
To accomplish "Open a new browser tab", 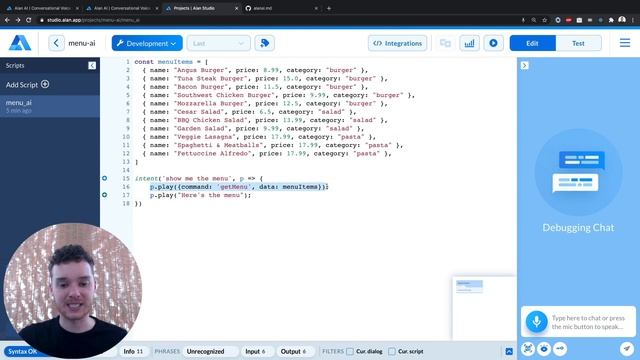I will pos(329,8).
